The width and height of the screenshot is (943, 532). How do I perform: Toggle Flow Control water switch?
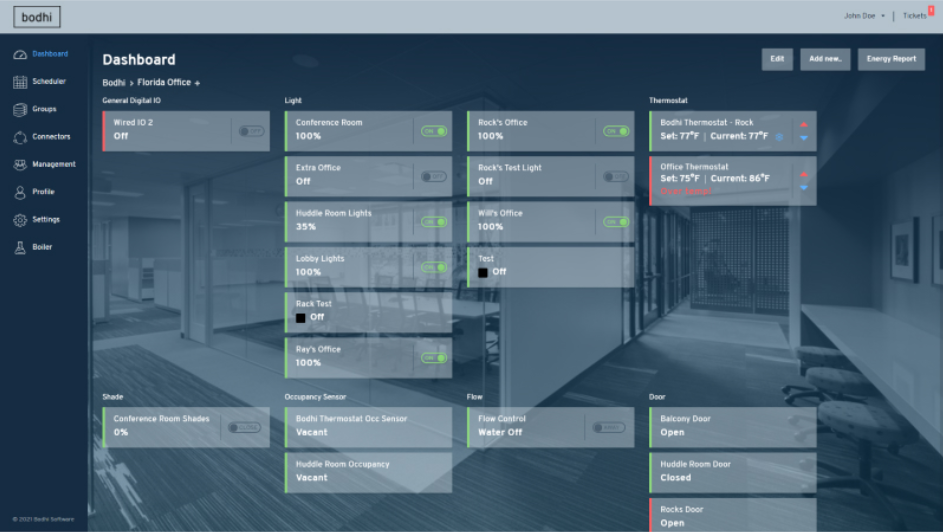(609, 427)
